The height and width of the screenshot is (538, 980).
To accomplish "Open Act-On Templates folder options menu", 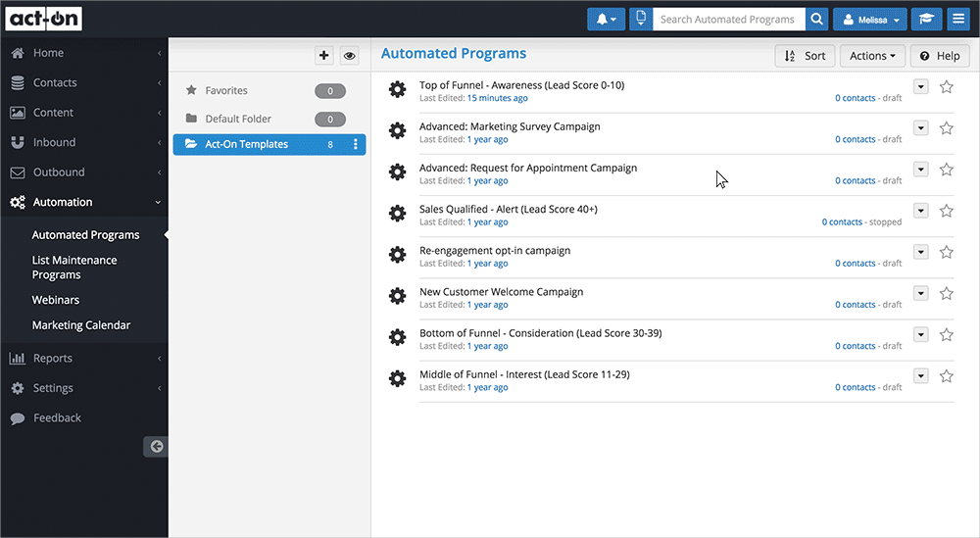I will (x=356, y=145).
